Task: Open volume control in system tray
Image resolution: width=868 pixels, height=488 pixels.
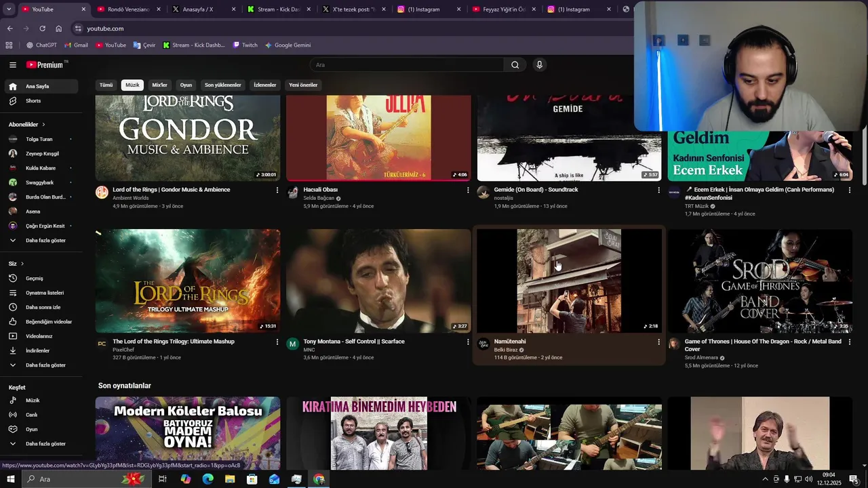Action: point(808,479)
